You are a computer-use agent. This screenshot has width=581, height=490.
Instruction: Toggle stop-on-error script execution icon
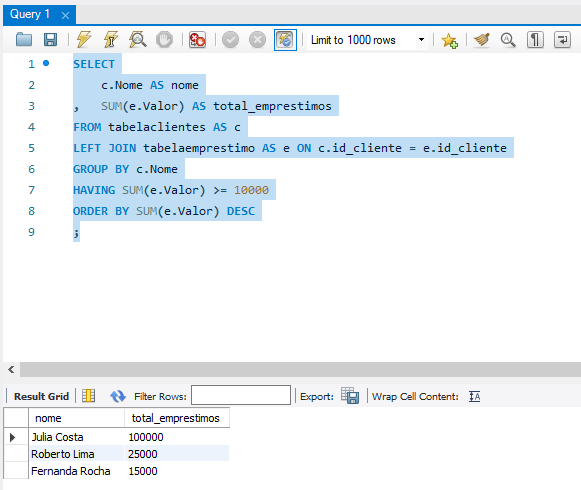(x=197, y=39)
